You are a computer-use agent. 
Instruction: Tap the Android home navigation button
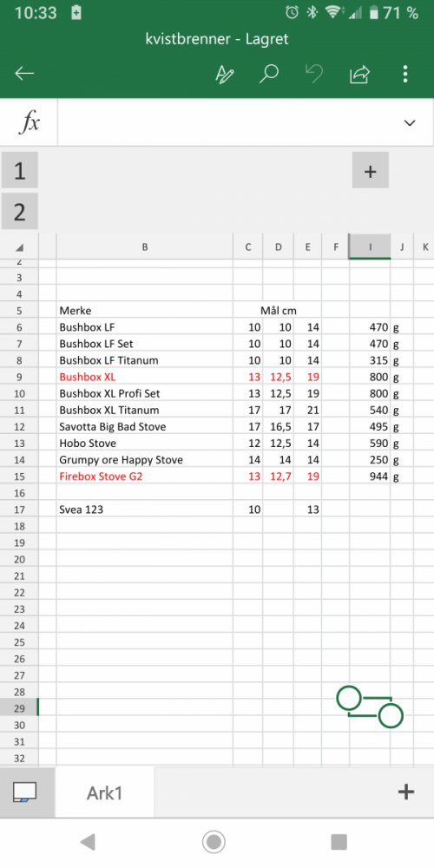click(214, 842)
